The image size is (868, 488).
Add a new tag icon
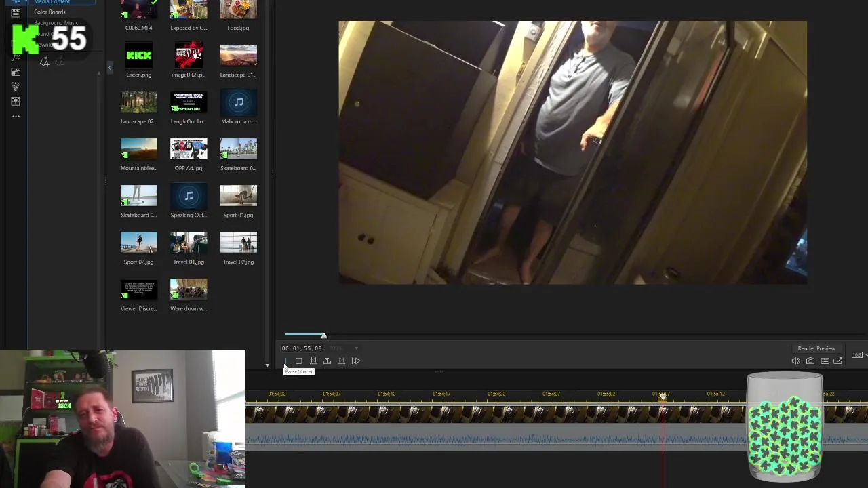pos(44,62)
